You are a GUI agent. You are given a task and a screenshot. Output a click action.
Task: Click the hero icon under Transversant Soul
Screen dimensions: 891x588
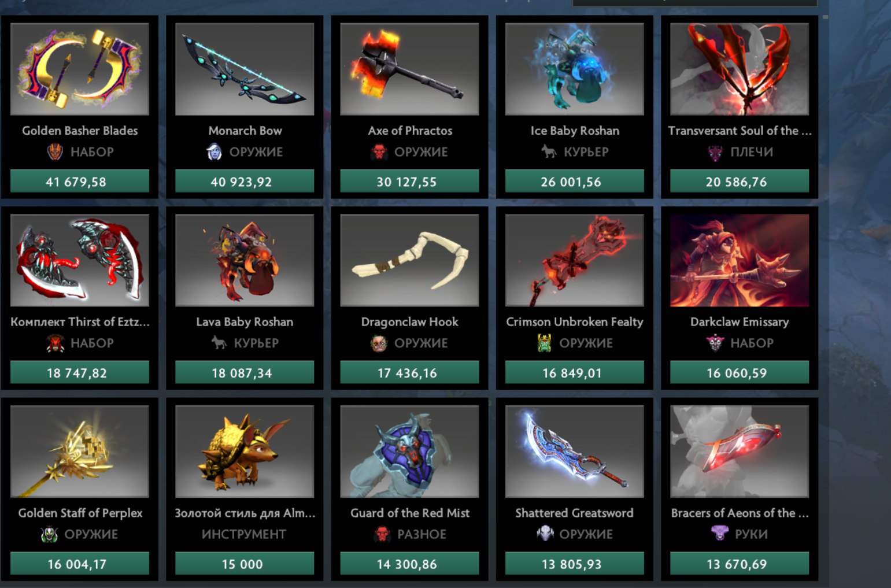(x=716, y=152)
